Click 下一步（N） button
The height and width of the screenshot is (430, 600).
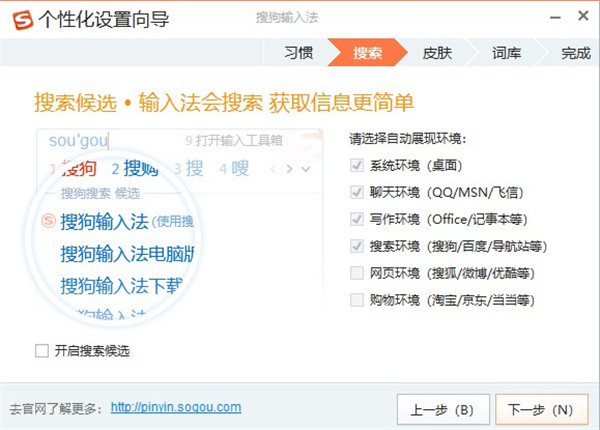pos(540,409)
